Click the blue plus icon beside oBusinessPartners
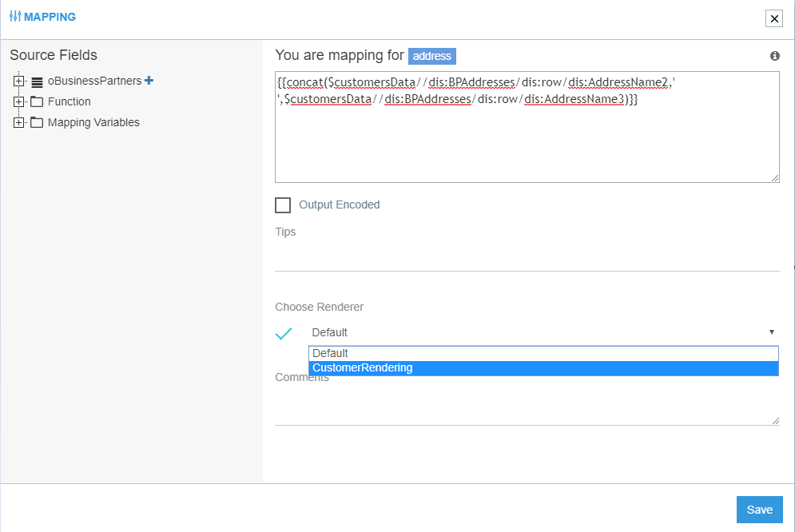795x532 pixels. (x=149, y=81)
